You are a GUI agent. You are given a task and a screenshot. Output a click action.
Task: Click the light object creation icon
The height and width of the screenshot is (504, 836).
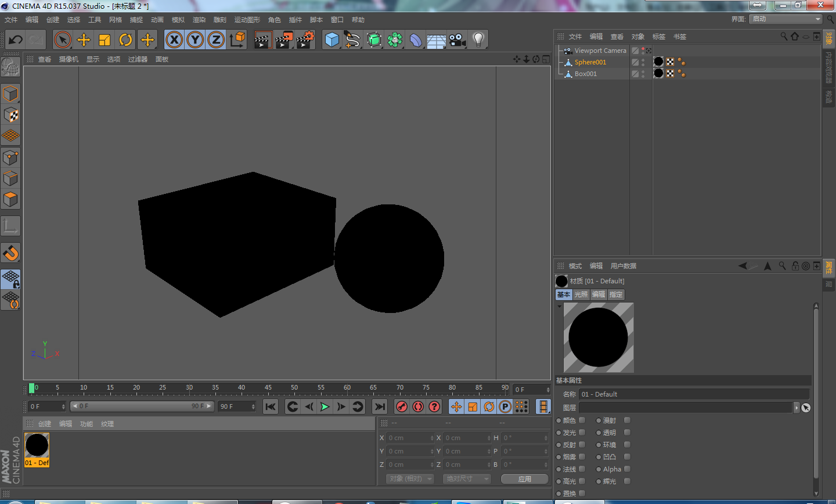[x=478, y=39]
